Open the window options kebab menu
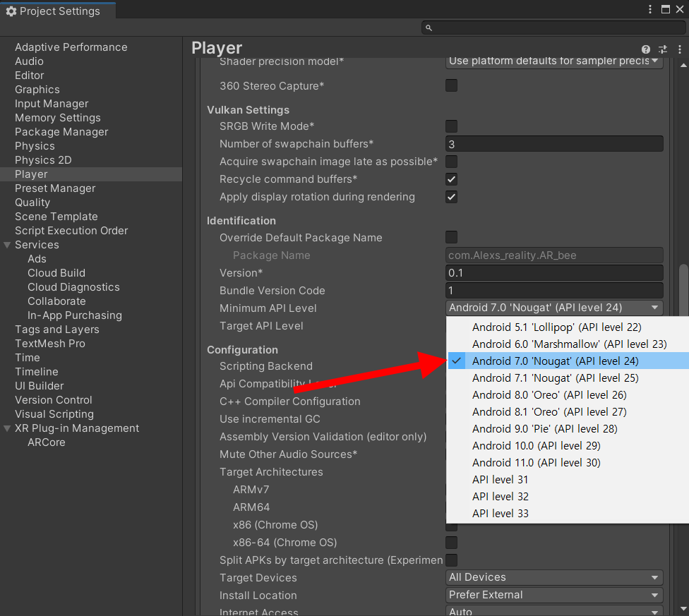The width and height of the screenshot is (689, 616). pyautogui.click(x=650, y=9)
